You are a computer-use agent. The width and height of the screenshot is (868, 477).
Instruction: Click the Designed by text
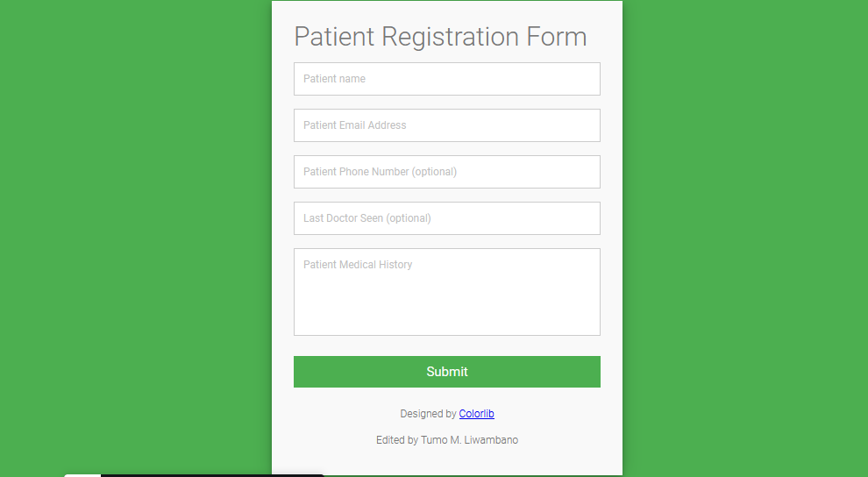tap(428, 413)
